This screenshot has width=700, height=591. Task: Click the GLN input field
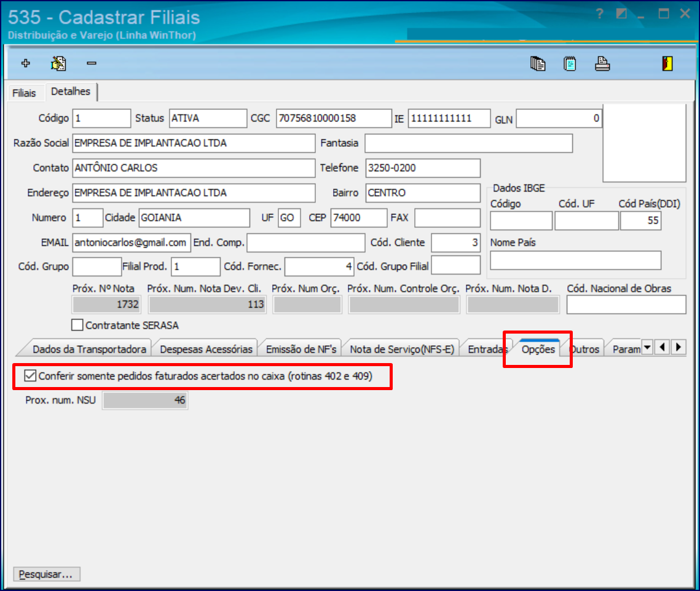559,119
